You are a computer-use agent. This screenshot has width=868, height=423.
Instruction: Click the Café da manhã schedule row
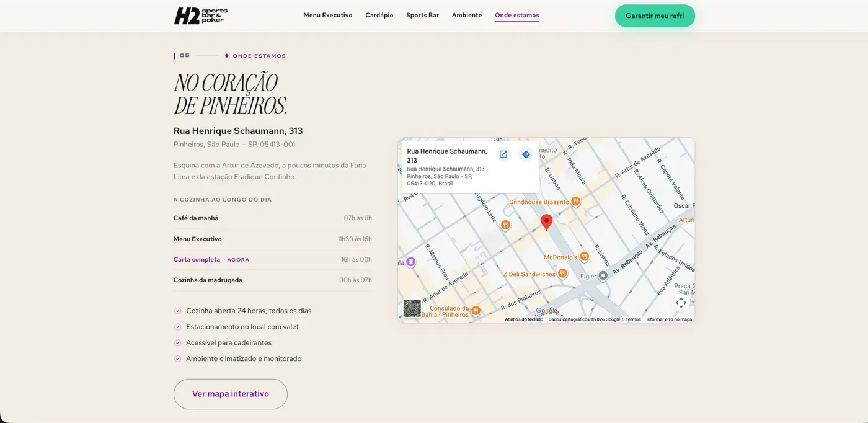[273, 218]
